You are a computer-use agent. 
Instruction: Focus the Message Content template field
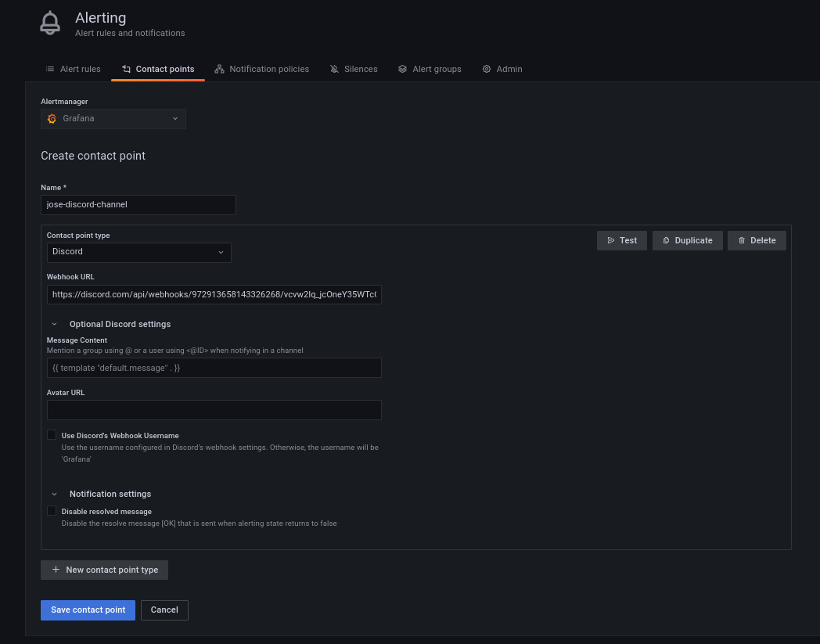point(214,368)
